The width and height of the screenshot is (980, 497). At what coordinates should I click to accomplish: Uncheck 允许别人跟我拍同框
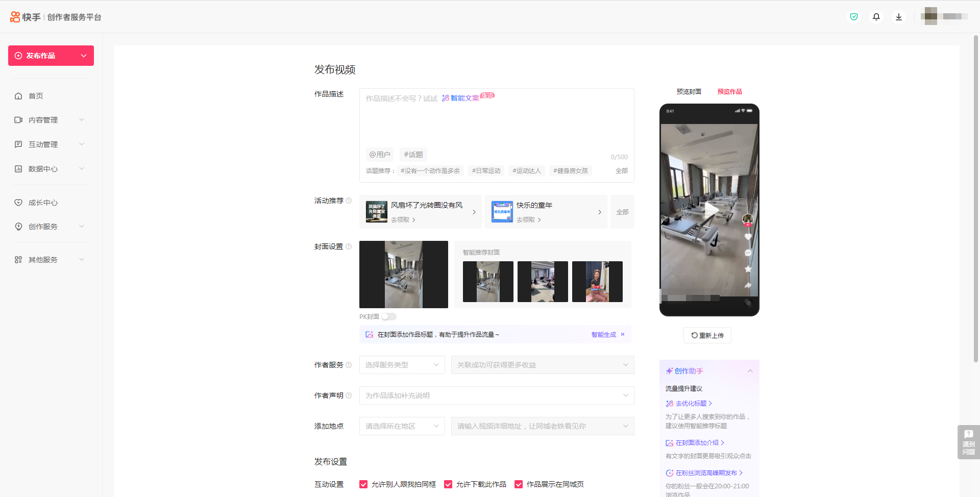(363, 484)
